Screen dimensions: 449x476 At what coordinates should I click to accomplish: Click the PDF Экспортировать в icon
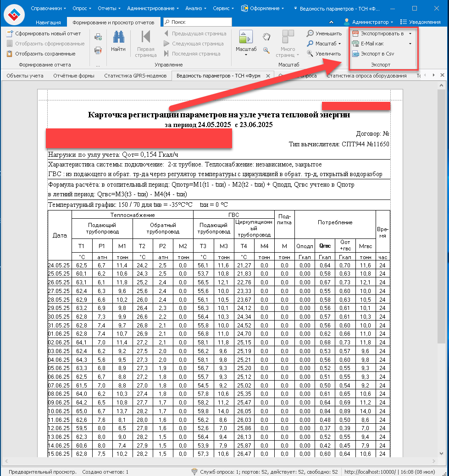click(355, 33)
